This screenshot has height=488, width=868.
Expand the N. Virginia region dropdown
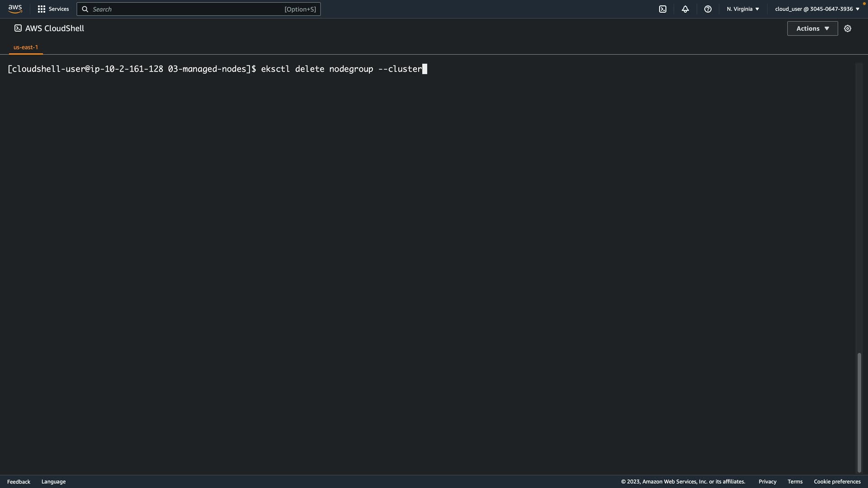(x=743, y=9)
